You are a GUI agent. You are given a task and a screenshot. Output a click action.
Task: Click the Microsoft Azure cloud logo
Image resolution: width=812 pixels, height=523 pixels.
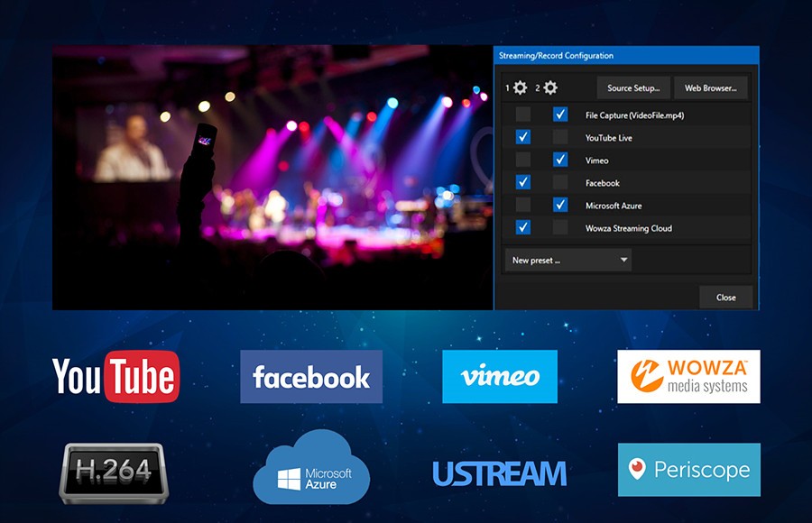coord(311,468)
